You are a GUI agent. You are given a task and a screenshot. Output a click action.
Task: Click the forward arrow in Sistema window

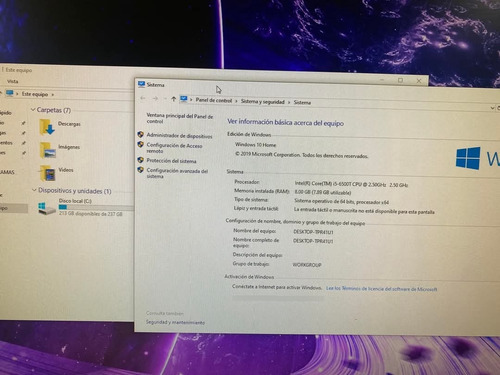[x=155, y=98]
